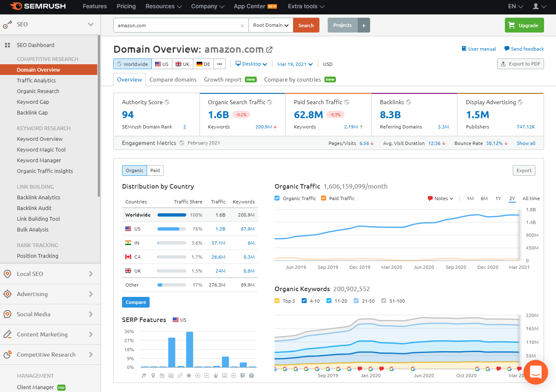
Task: Click the graduation cap SERP feature icon
Action: click(144, 376)
